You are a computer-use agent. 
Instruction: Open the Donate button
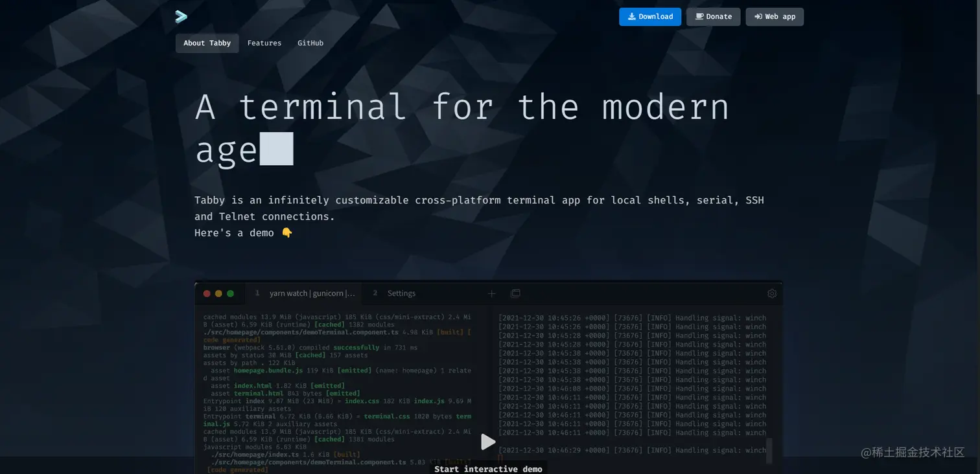tap(714, 17)
